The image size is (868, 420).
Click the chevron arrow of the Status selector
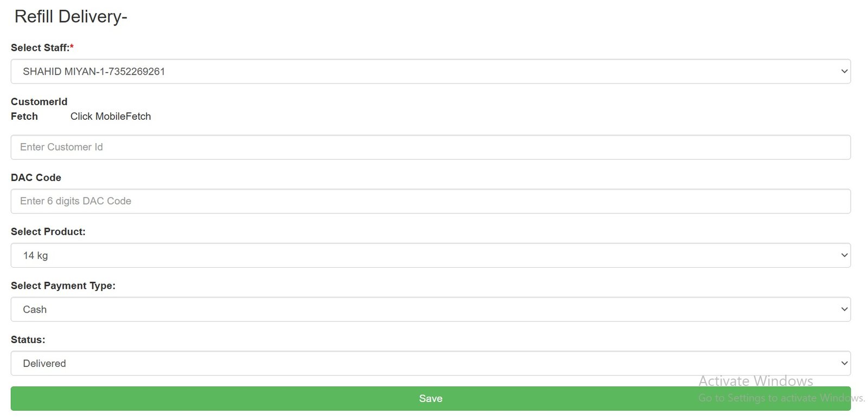pyautogui.click(x=844, y=363)
